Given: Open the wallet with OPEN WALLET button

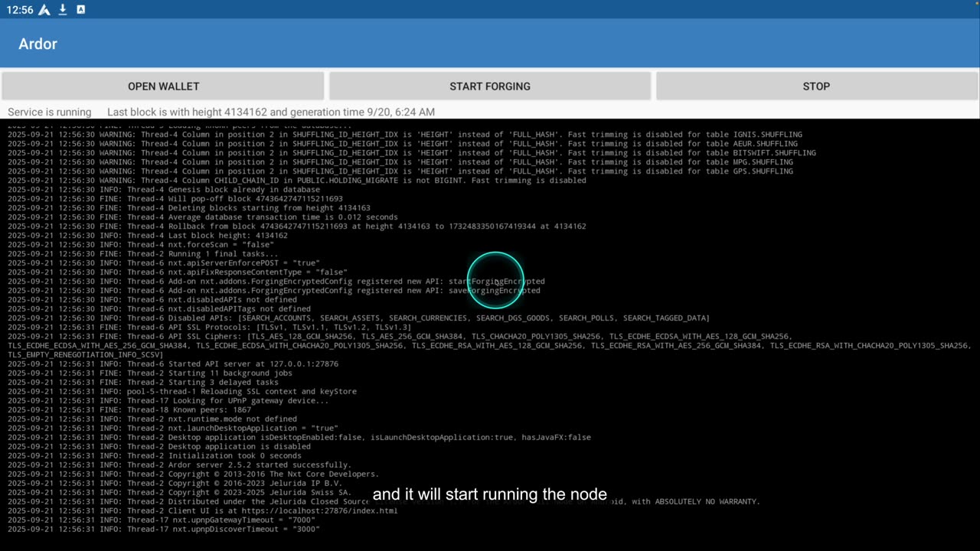Looking at the screenshot, I should coord(163,86).
